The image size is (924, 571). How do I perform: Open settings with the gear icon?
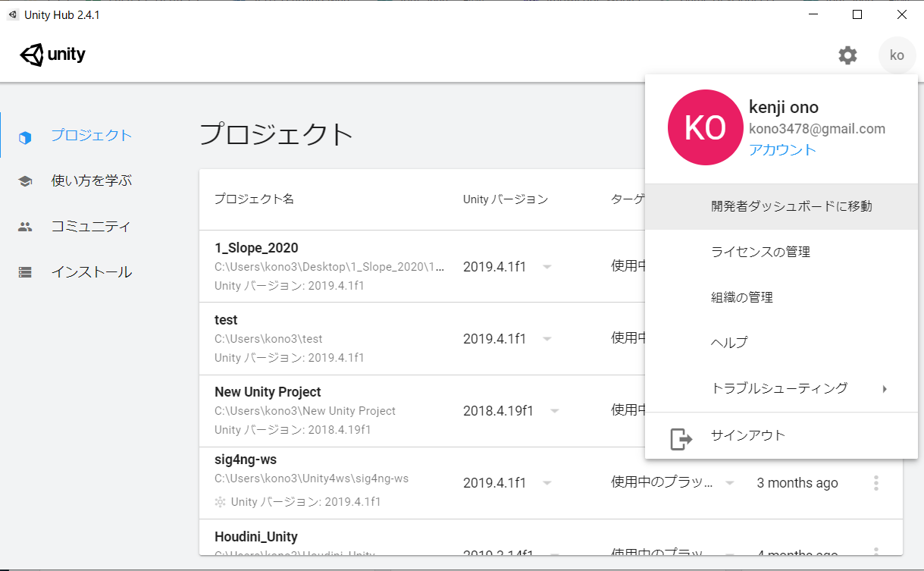pyautogui.click(x=847, y=55)
